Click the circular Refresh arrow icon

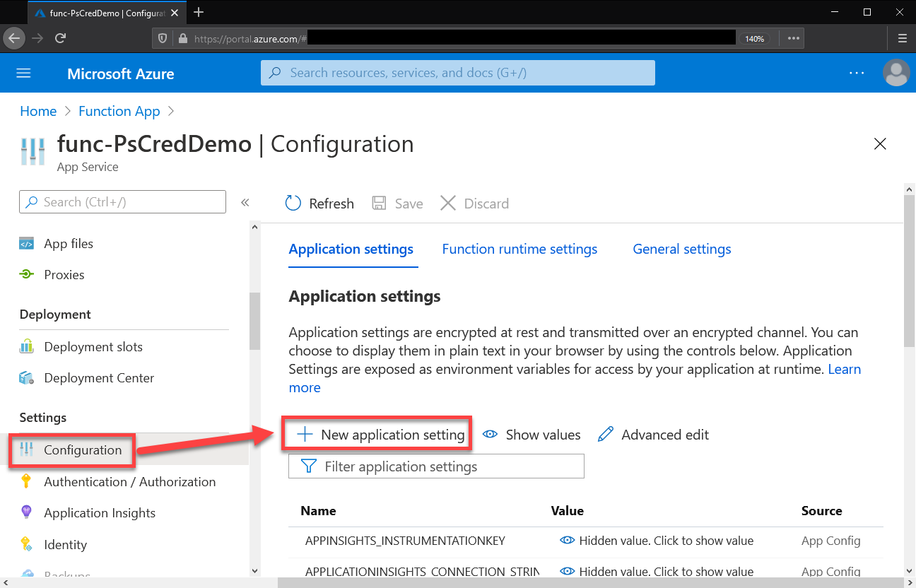pos(293,204)
